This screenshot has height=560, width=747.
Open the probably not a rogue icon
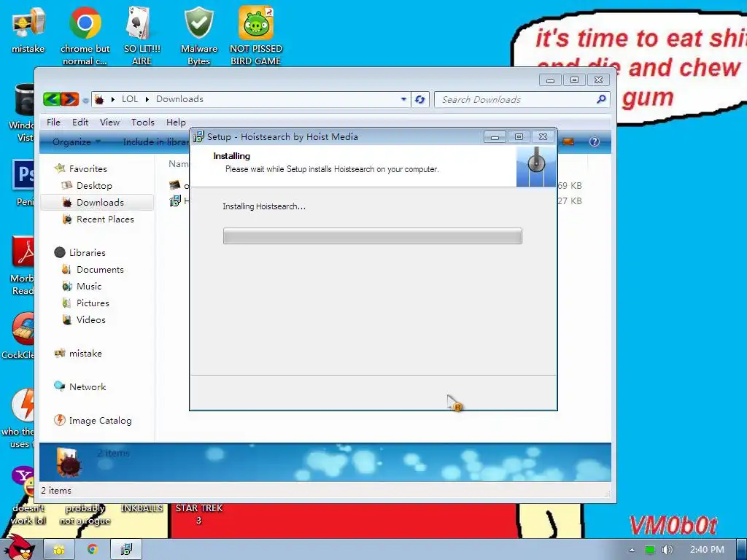click(x=85, y=514)
